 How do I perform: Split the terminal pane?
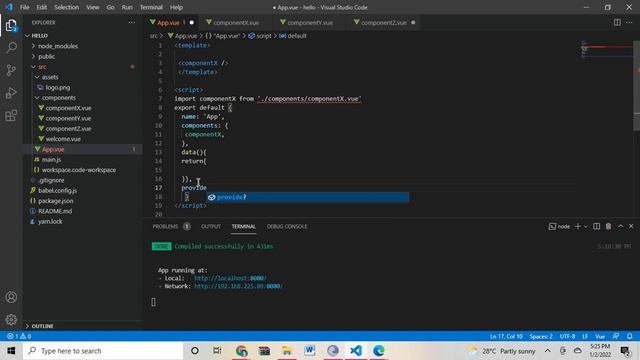(x=596, y=226)
